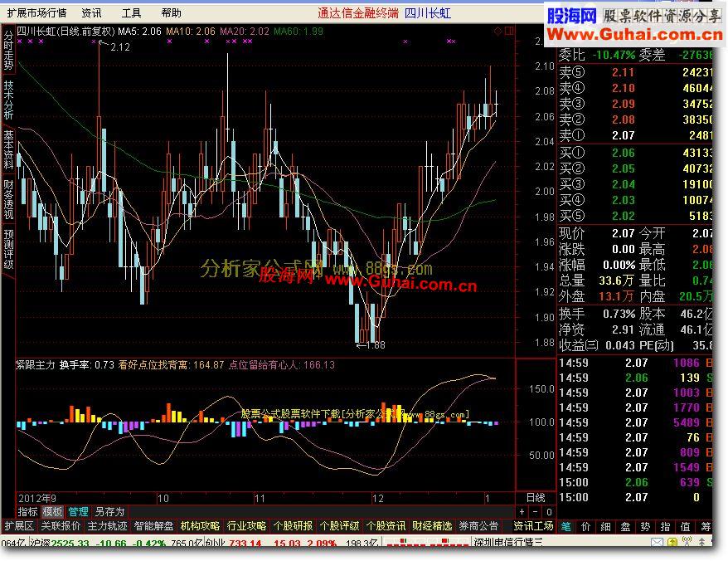Open the 个股资讯 bottom tab
Screen dimensions: 728x561
[386, 526]
